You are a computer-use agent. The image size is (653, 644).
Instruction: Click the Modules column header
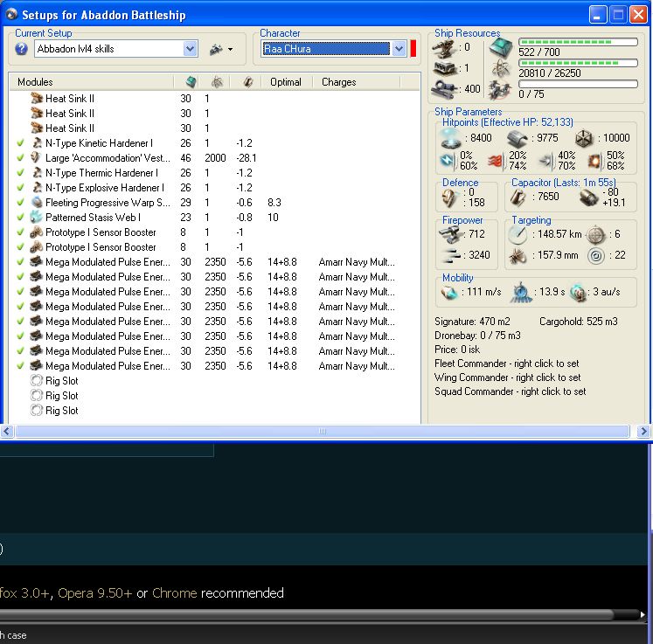click(x=35, y=82)
